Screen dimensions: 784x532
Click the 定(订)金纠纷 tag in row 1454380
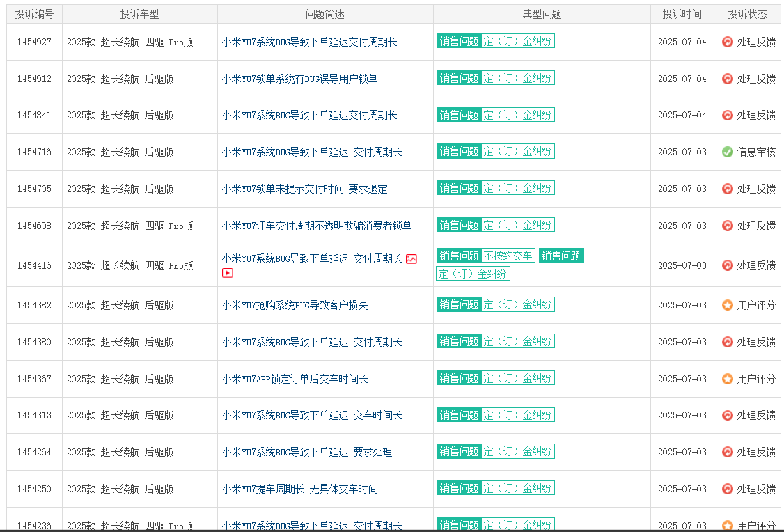(x=518, y=341)
